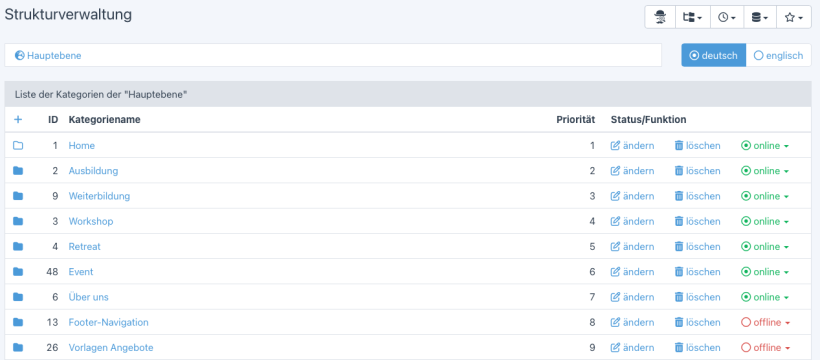The width and height of the screenshot is (820, 360).
Task: Click the folder icon beside Workshop
Action: point(18,221)
